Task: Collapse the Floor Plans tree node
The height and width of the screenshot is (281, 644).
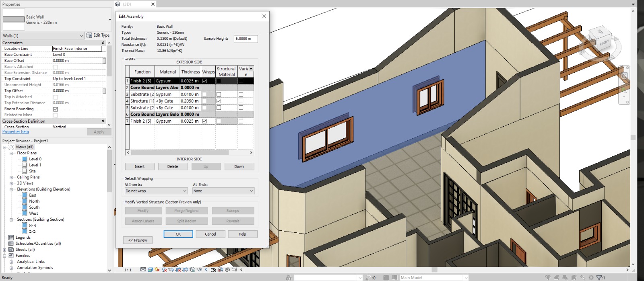Action: [11, 153]
